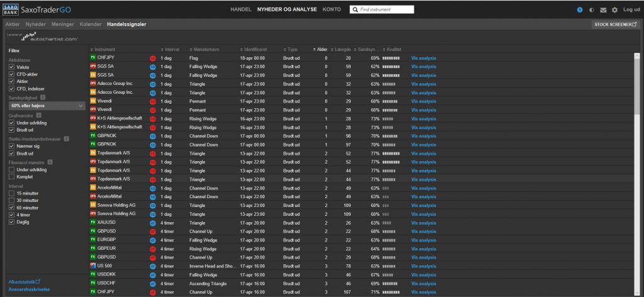Click the index badge beside US 500
The width and height of the screenshot is (644, 297).
[x=92, y=266]
